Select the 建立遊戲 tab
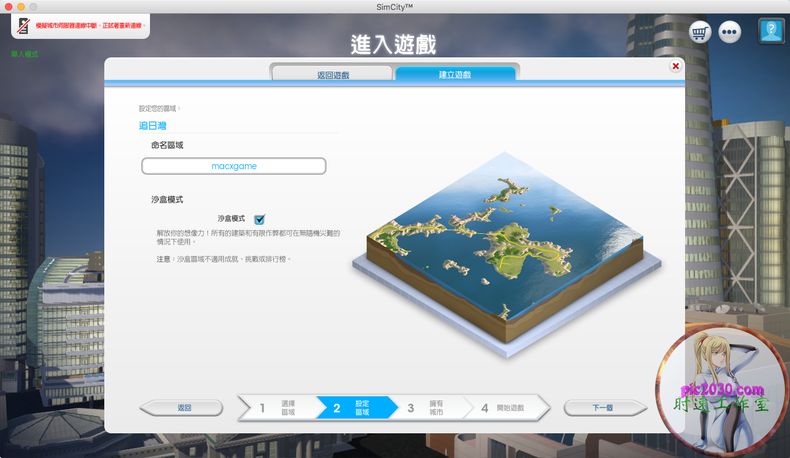Image resolution: width=790 pixels, height=458 pixels. [455, 74]
